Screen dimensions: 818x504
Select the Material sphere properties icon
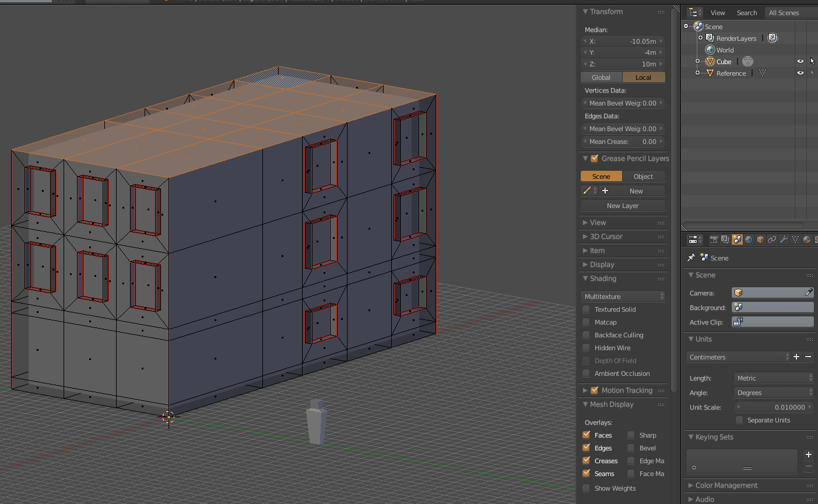tap(806, 239)
